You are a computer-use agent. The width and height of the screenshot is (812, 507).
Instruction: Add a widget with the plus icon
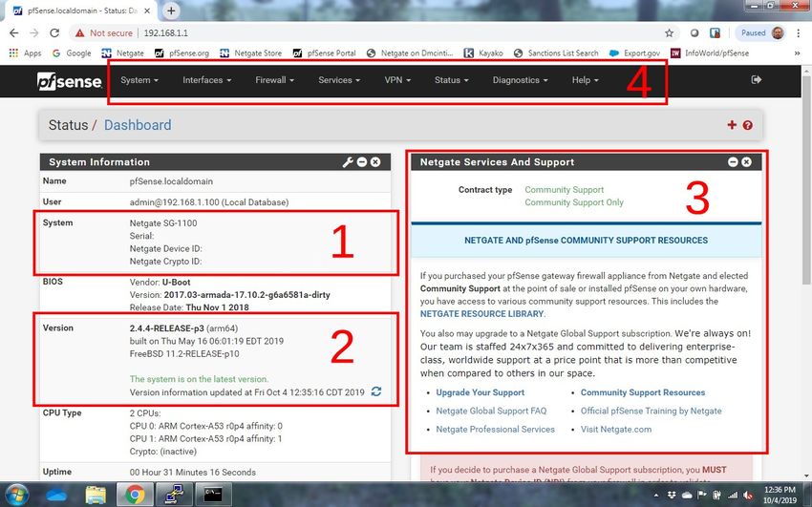click(732, 125)
